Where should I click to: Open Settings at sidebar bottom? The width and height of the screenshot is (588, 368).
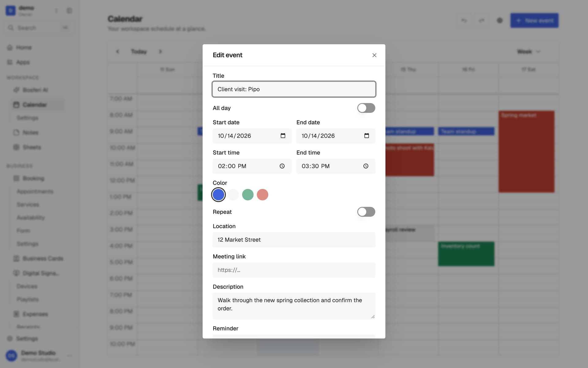[23, 339]
